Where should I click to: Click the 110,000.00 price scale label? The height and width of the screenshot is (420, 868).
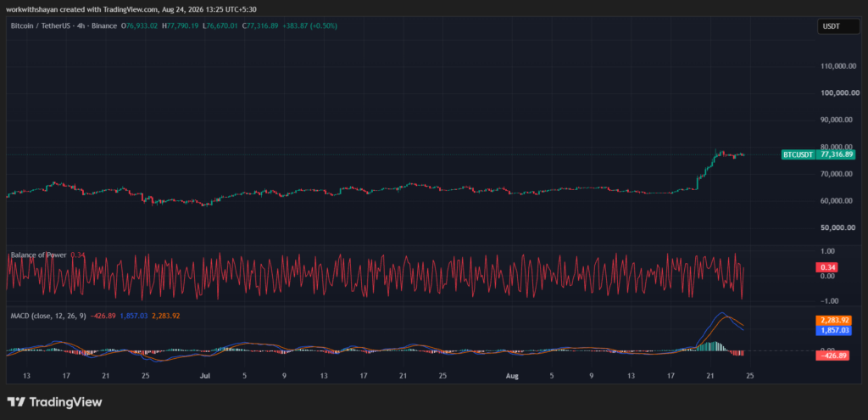(840, 66)
